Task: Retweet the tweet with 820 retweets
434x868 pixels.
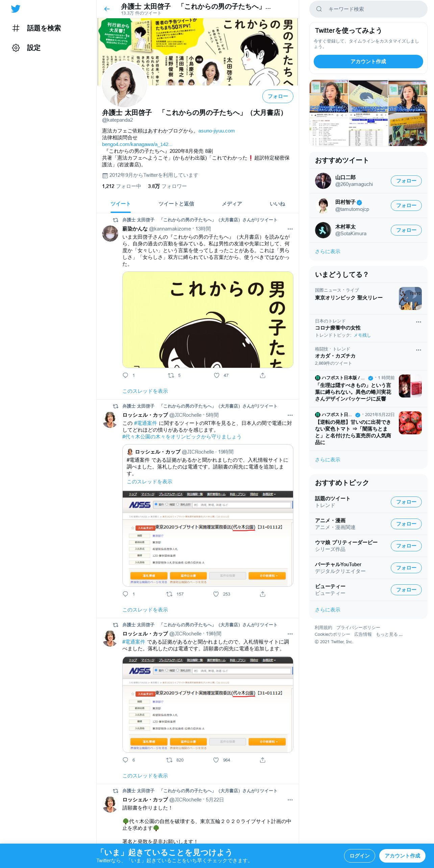Action: tap(169, 760)
